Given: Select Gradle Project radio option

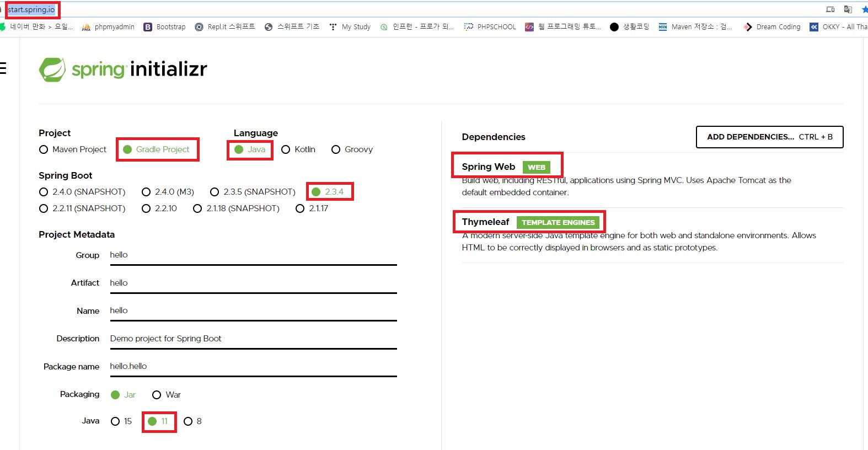Looking at the screenshot, I should pyautogui.click(x=157, y=149).
